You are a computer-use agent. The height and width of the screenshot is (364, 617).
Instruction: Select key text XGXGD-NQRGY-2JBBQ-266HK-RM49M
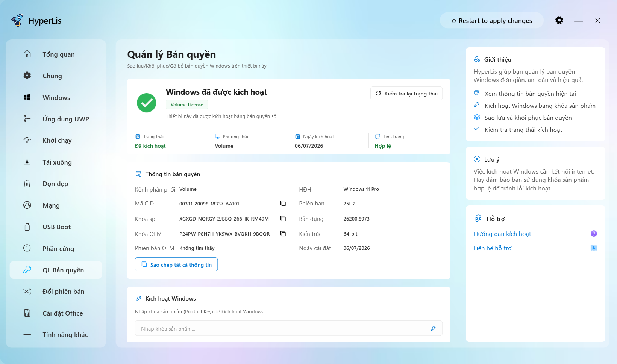click(x=224, y=219)
